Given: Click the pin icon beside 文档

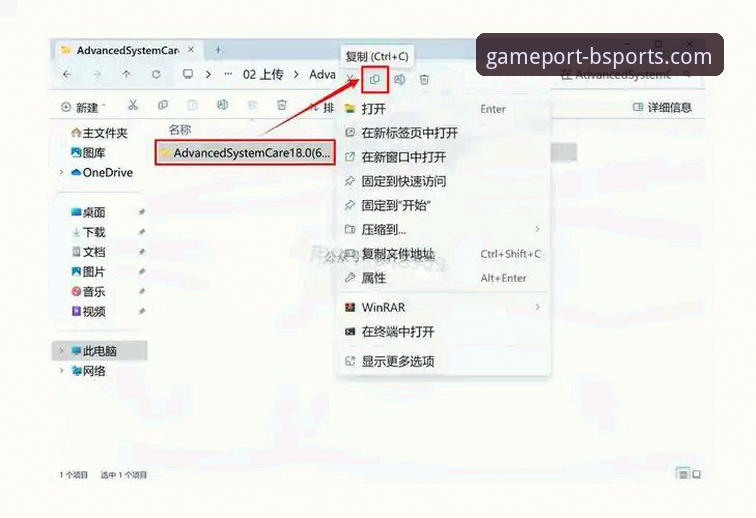Looking at the screenshot, I should (142, 252).
